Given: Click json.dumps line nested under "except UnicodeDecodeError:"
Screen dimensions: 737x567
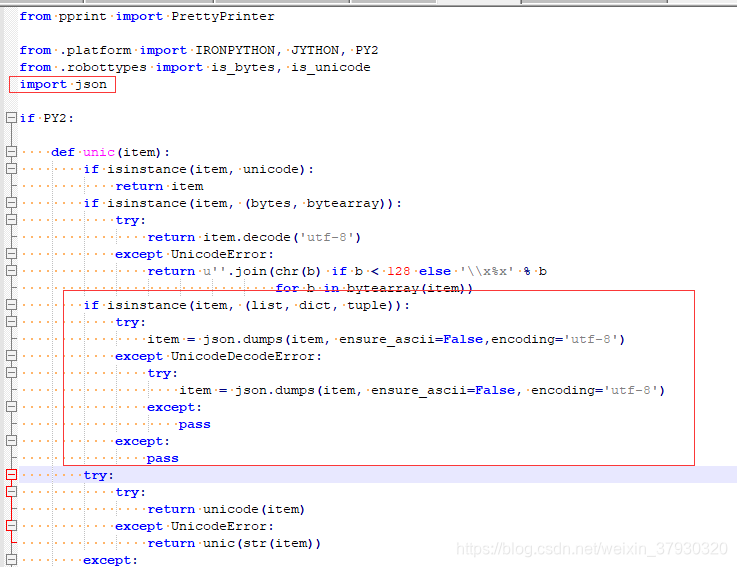Looking at the screenshot, I should [422, 390].
